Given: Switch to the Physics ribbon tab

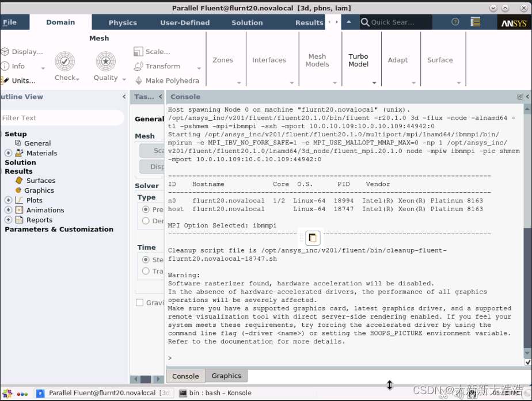Looking at the screenshot, I should (x=123, y=23).
